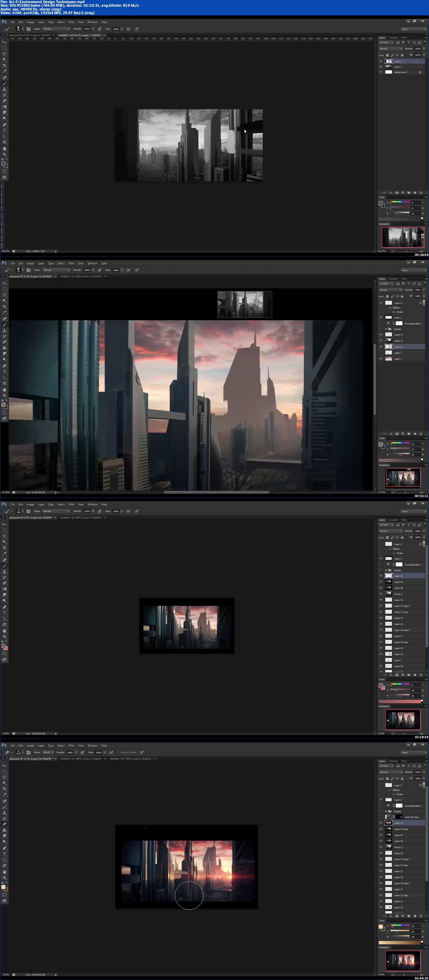Pick Eyedropper tool in the 00:26:06 frame
The height and width of the screenshot is (980, 429).
tap(4, 71)
